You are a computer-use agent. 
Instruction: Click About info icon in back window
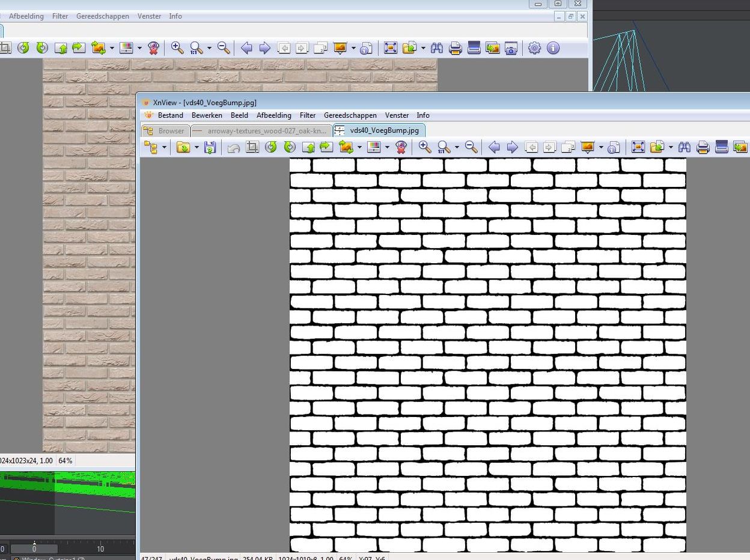click(553, 48)
